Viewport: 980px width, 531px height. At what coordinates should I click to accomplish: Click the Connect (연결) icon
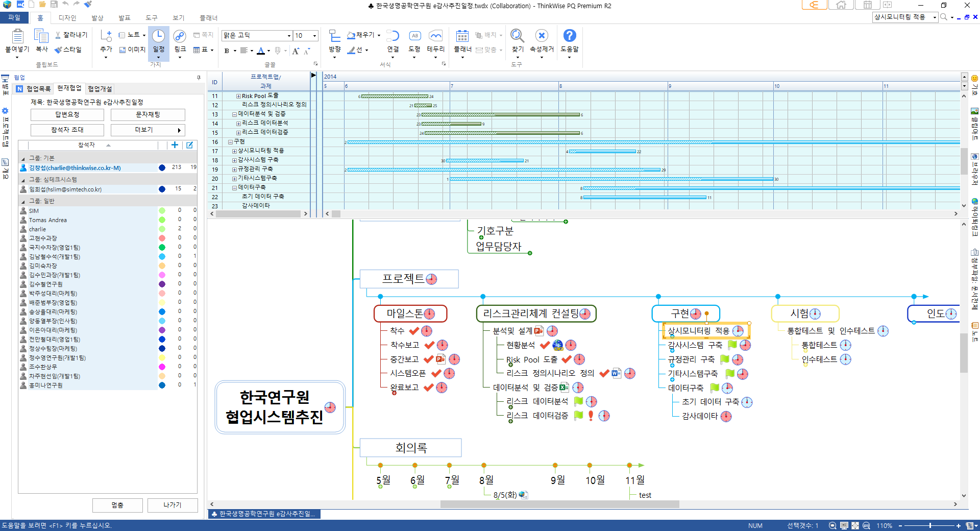[393, 36]
